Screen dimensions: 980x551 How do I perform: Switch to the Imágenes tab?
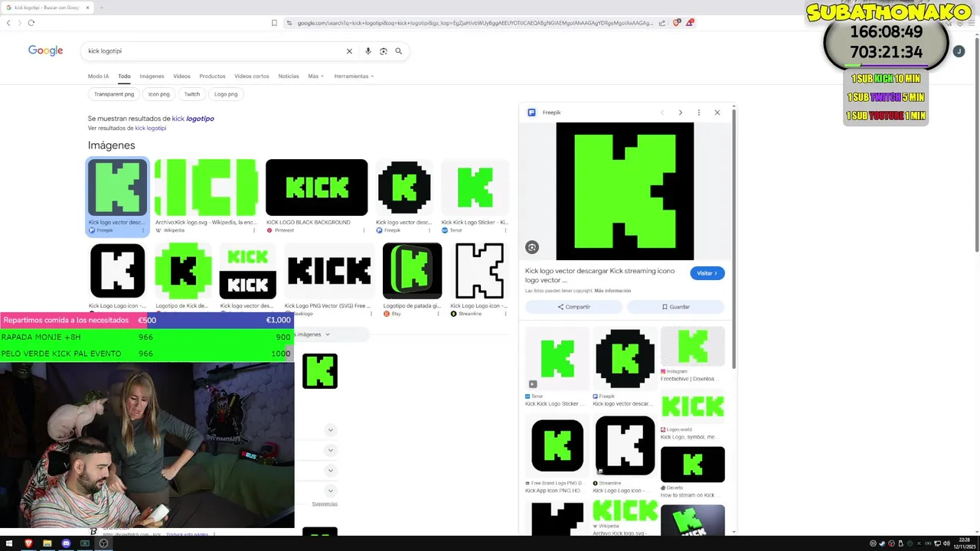pos(152,76)
